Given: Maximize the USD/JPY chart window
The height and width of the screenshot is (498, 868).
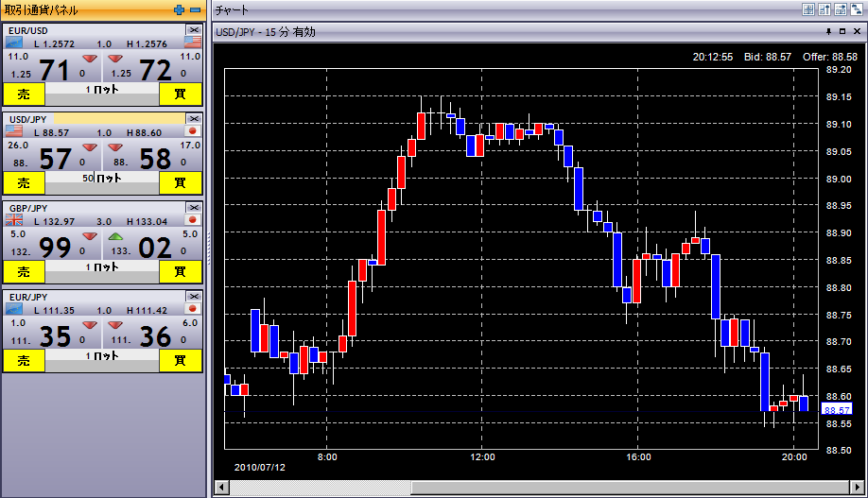Looking at the screenshot, I should click(842, 31).
